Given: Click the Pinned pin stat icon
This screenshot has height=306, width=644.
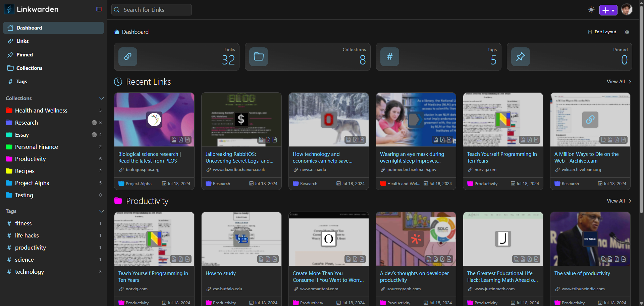Looking at the screenshot, I should point(520,57).
